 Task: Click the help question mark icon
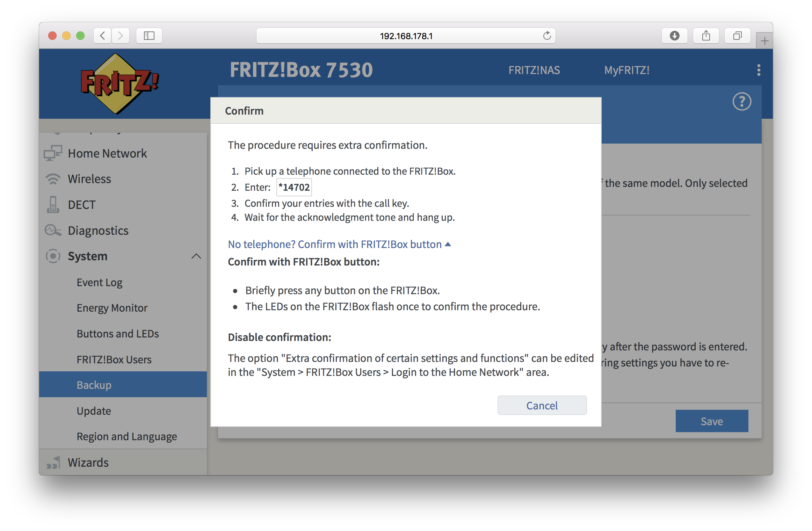click(x=742, y=102)
